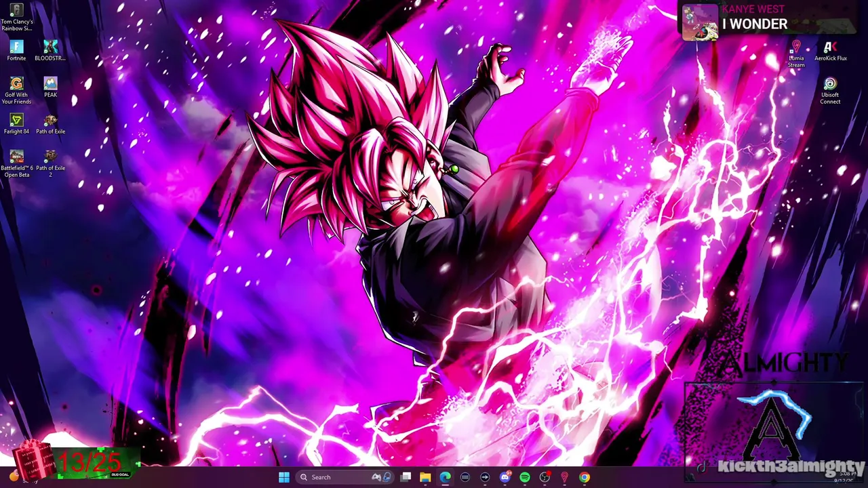Screen dimensions: 868x488
Task: Select the Battlefield 6 Open Beta shortcut
Action: [x=16, y=163]
